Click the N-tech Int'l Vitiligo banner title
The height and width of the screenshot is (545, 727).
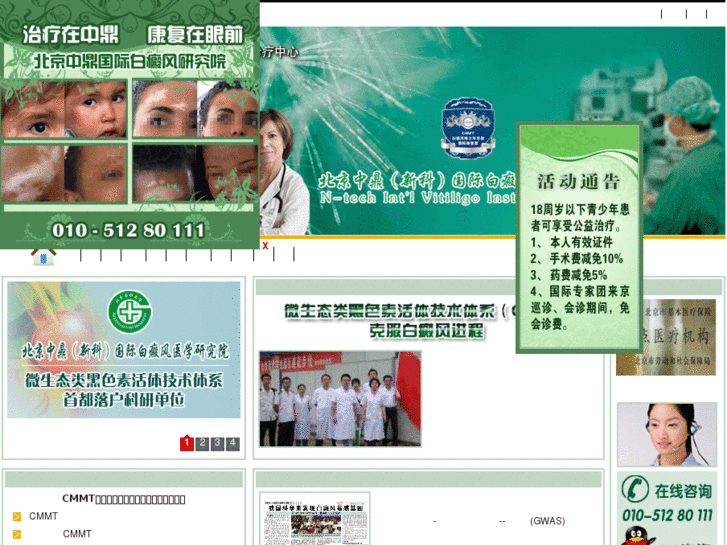point(417,198)
